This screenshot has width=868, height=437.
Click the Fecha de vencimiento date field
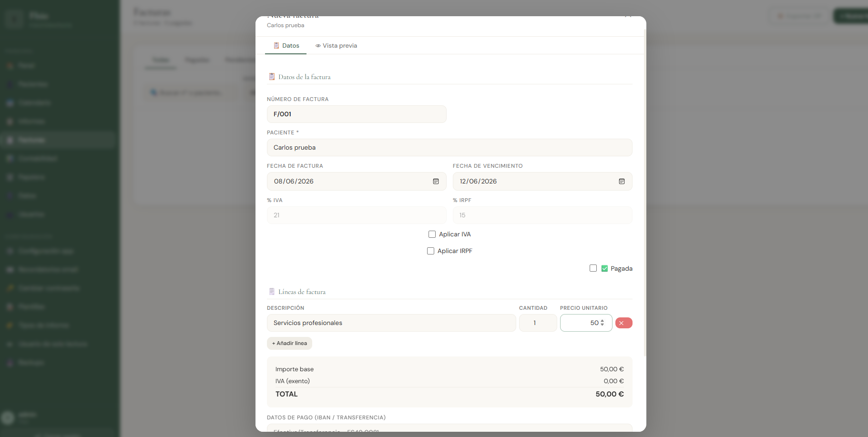(542, 182)
